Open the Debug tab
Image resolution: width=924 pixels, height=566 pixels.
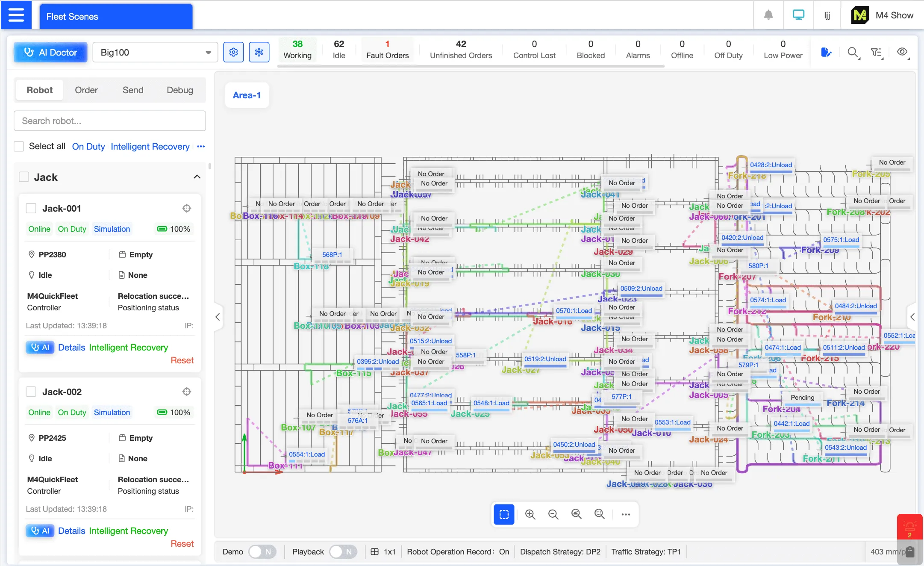tap(180, 90)
